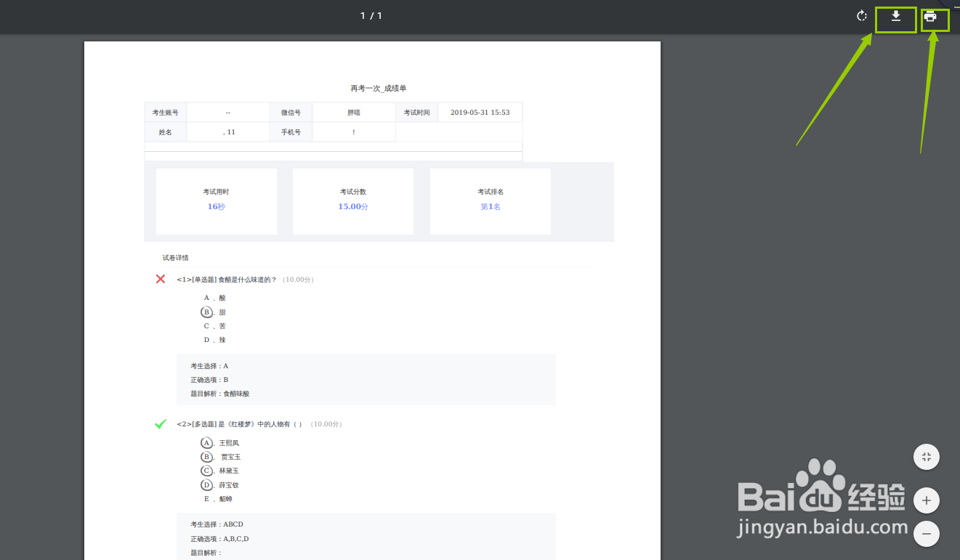Click option D 辣

pyautogui.click(x=214, y=340)
